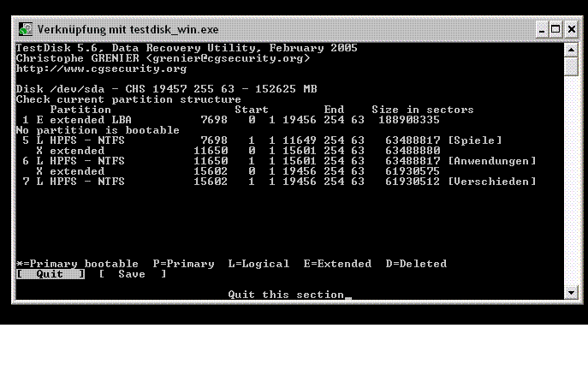Click the size value 61930512
Viewport: 588px width, 370px height.
[x=413, y=182]
